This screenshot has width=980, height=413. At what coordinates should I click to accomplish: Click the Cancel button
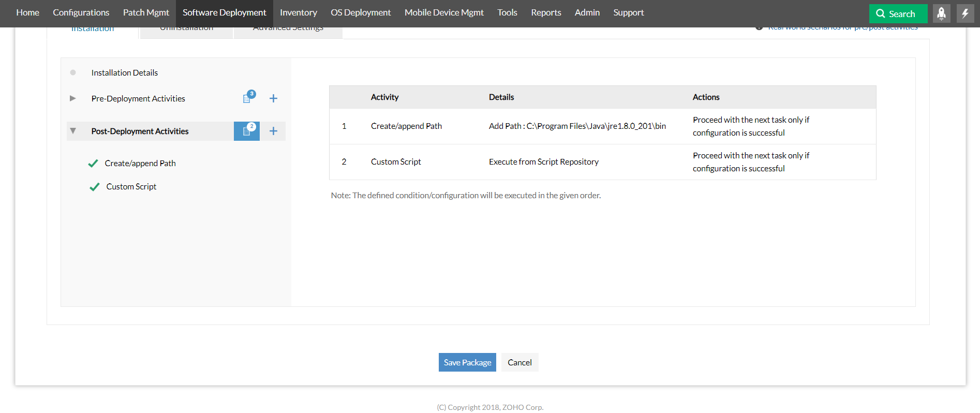point(519,362)
